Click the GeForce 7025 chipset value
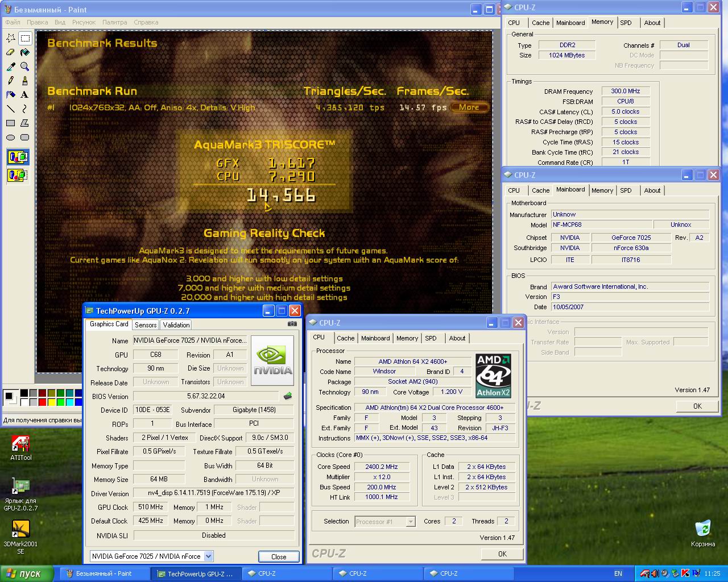 pyautogui.click(x=631, y=238)
